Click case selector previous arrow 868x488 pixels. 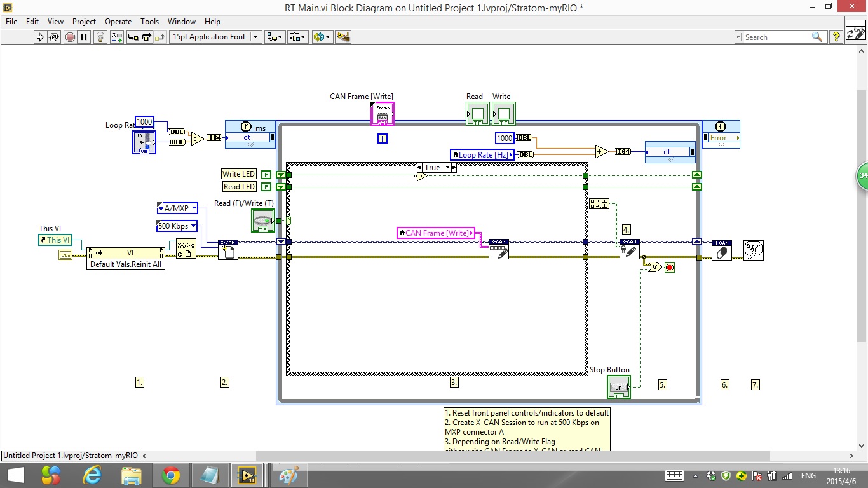point(421,168)
